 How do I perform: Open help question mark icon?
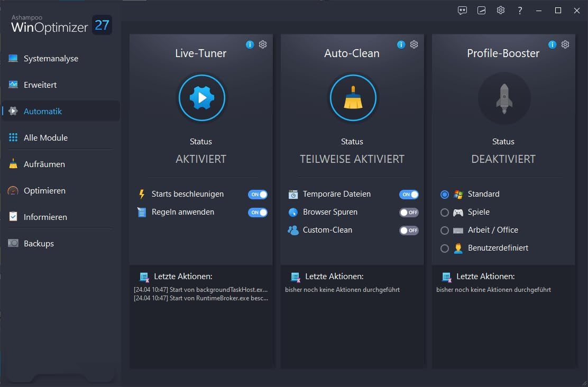click(x=520, y=11)
